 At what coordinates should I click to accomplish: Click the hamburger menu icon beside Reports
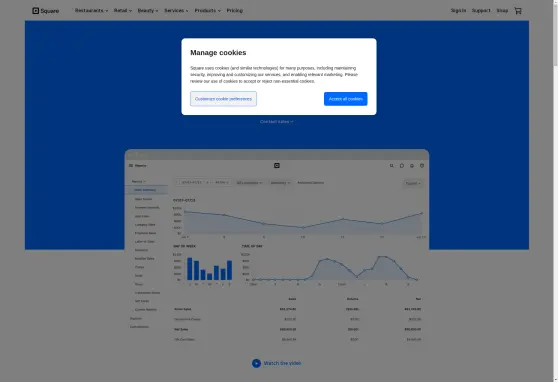coord(131,166)
